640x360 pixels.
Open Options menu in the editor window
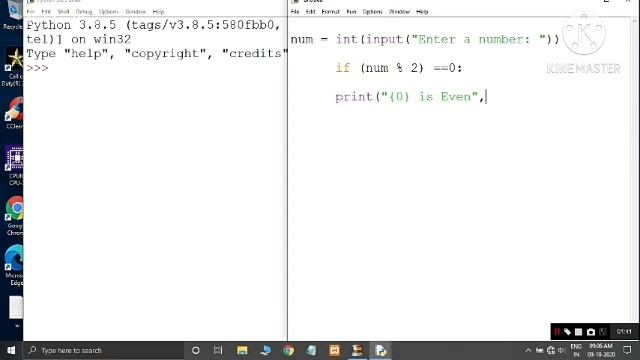coord(373,12)
